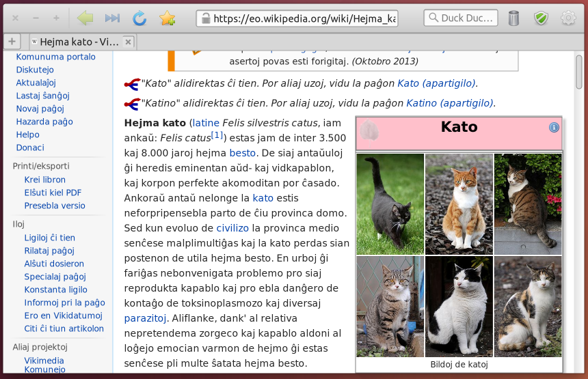Click the zoom in plus icon
588x379 pixels.
pyautogui.click(x=56, y=18)
